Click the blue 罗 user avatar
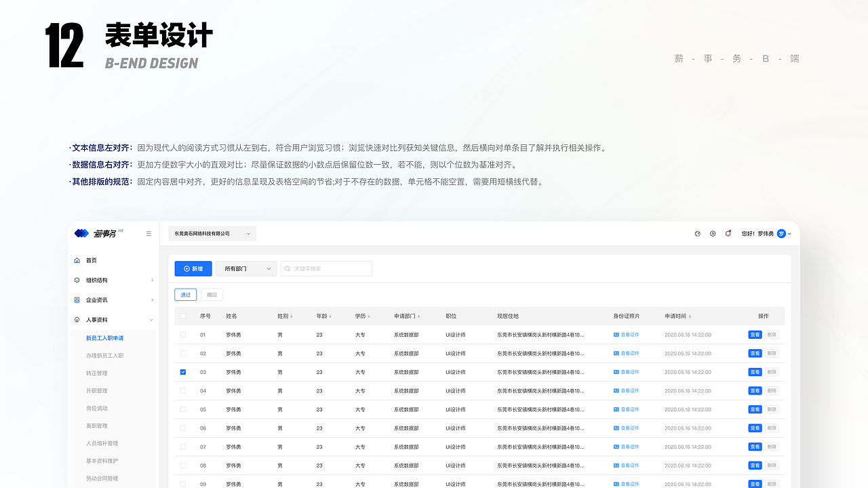 click(x=781, y=233)
